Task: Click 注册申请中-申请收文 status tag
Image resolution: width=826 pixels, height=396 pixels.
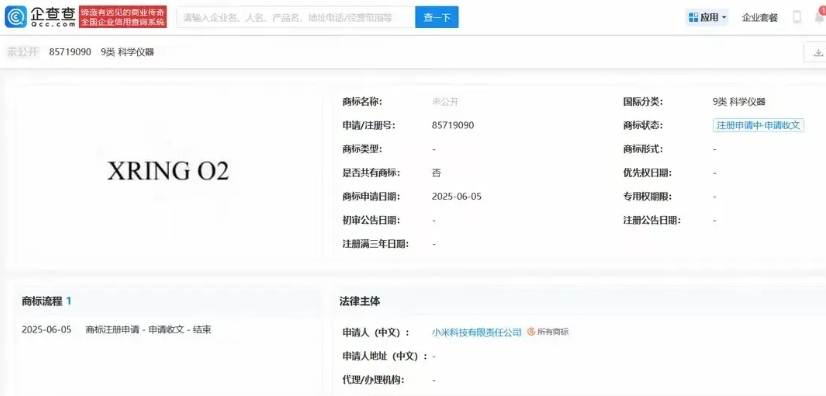Action: click(x=759, y=125)
